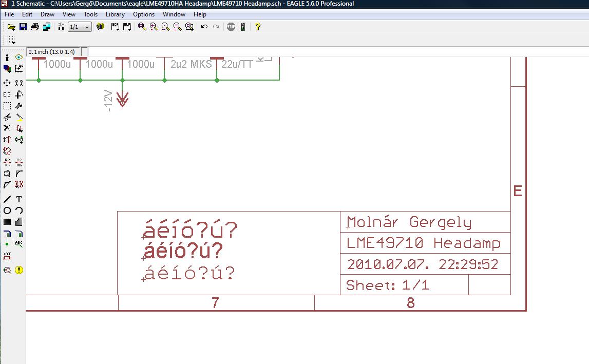Run the ERC check icon
The image size is (589, 364).
pyautogui.click(x=7, y=270)
